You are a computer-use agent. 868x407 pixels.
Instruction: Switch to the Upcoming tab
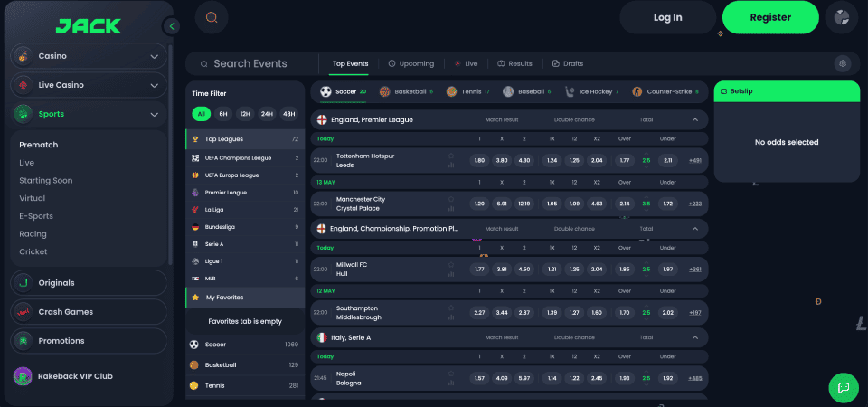[x=411, y=63]
